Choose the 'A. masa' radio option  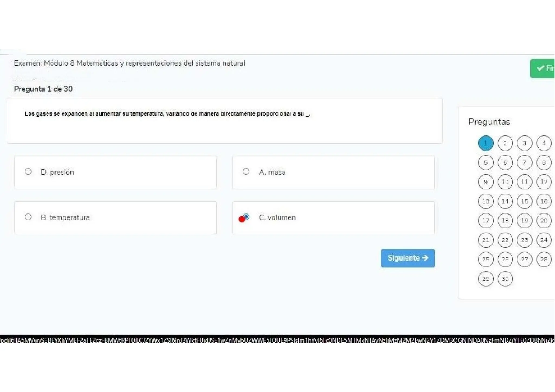tap(246, 171)
